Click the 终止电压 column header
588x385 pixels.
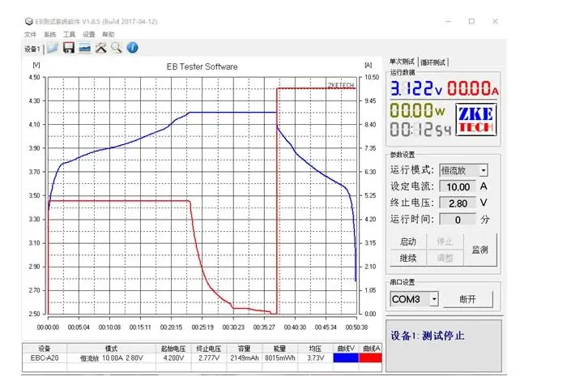tap(209, 349)
